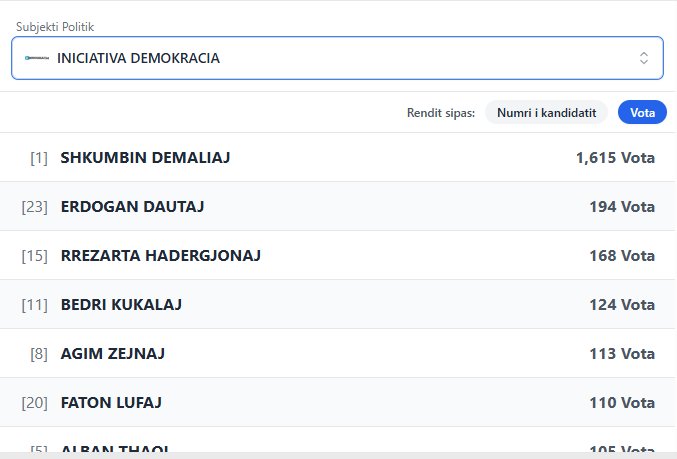Select candidate ERDOGAN DAUTAJ
The image size is (677, 459).
133,207
